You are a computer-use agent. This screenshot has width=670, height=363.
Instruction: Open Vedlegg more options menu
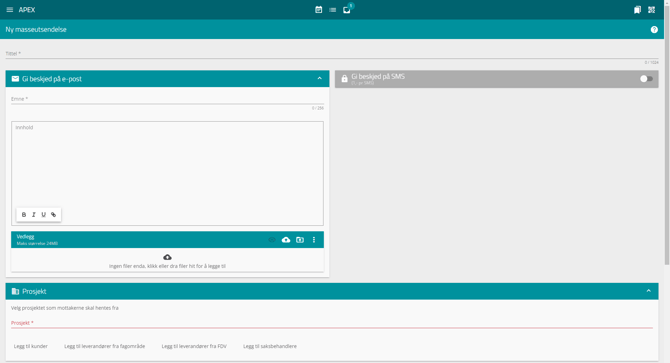coord(314,240)
